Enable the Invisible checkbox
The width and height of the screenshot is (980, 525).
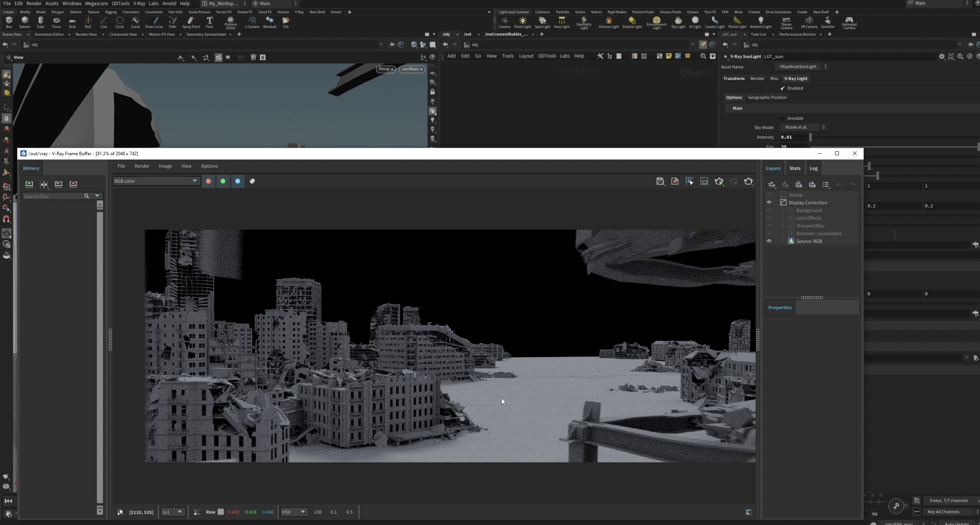pos(783,119)
